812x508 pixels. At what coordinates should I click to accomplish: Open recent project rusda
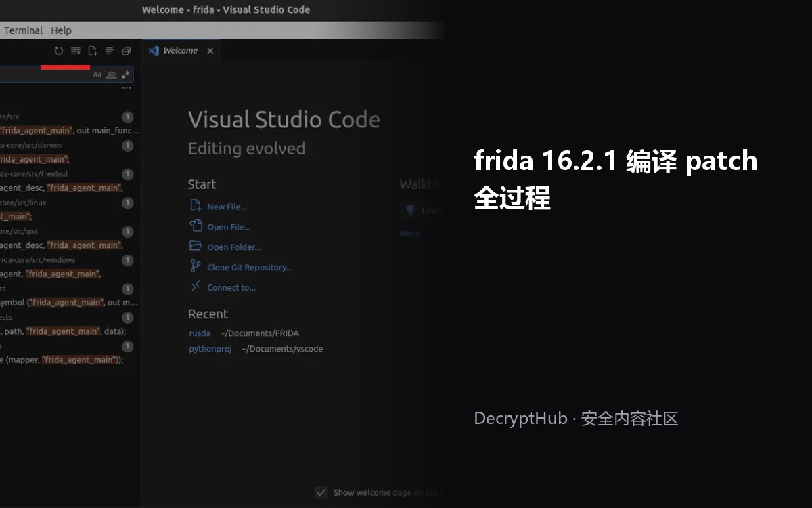pyautogui.click(x=200, y=333)
